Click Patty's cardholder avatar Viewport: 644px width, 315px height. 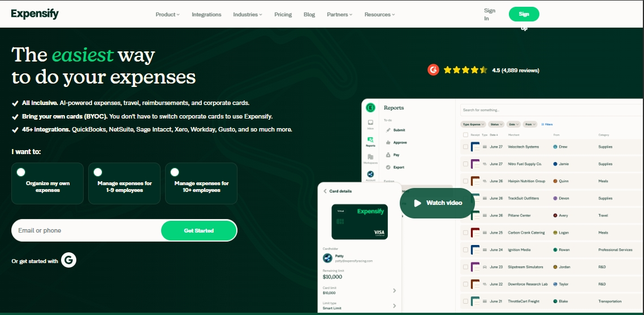pyautogui.click(x=327, y=258)
